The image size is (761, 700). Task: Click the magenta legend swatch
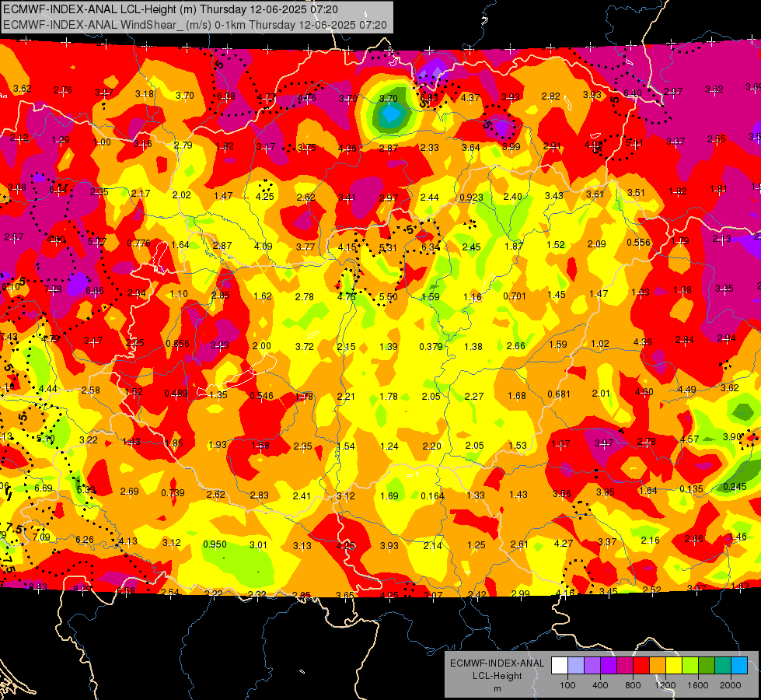click(625, 665)
